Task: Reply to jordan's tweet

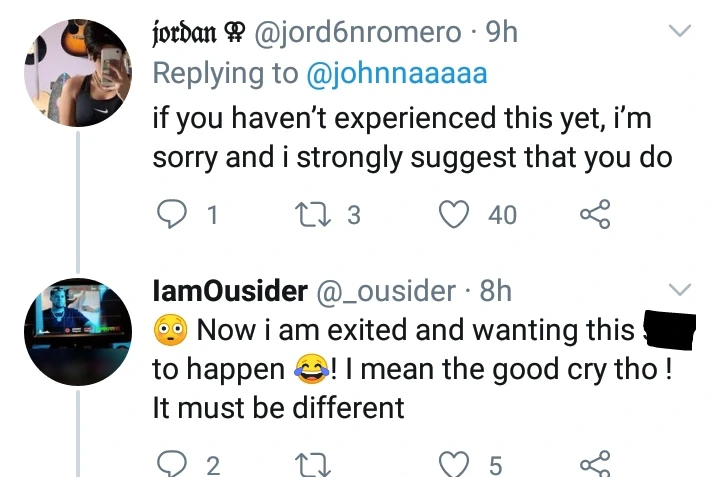Action: pos(172,213)
